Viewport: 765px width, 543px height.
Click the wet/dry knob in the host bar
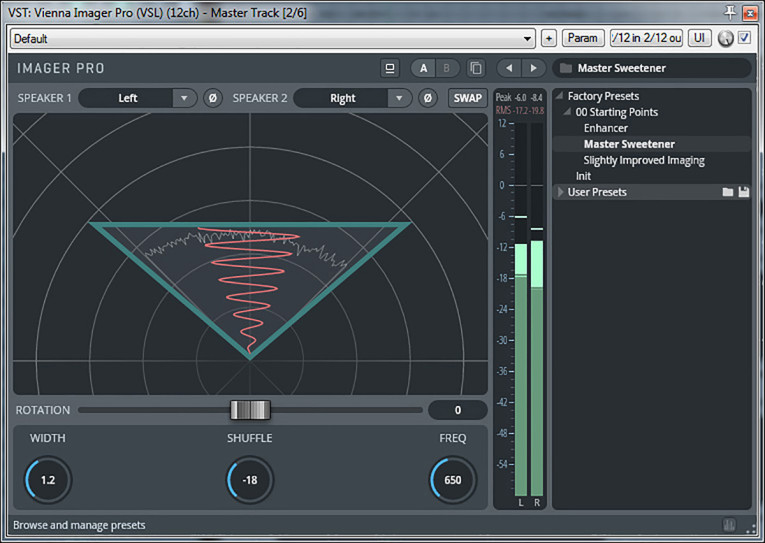point(725,39)
